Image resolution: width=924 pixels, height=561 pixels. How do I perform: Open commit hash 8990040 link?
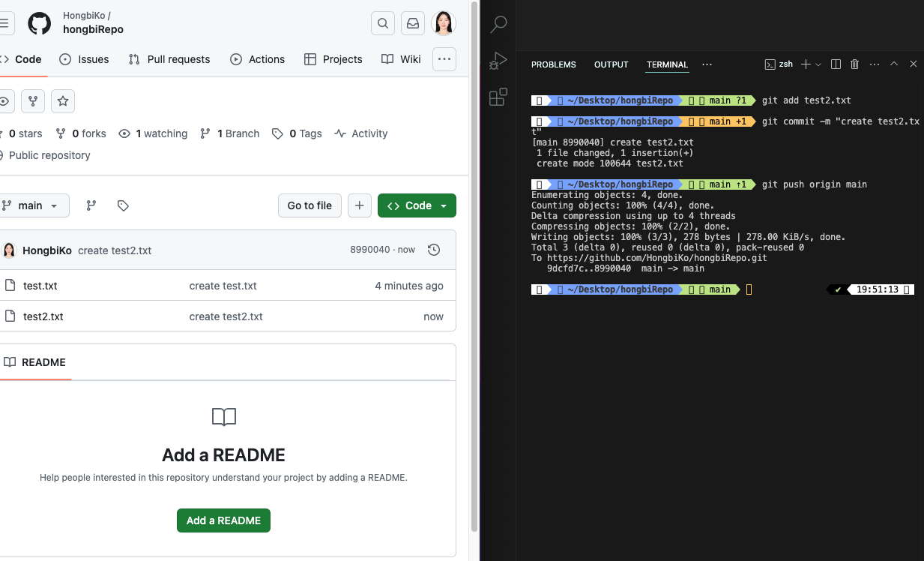coord(370,250)
